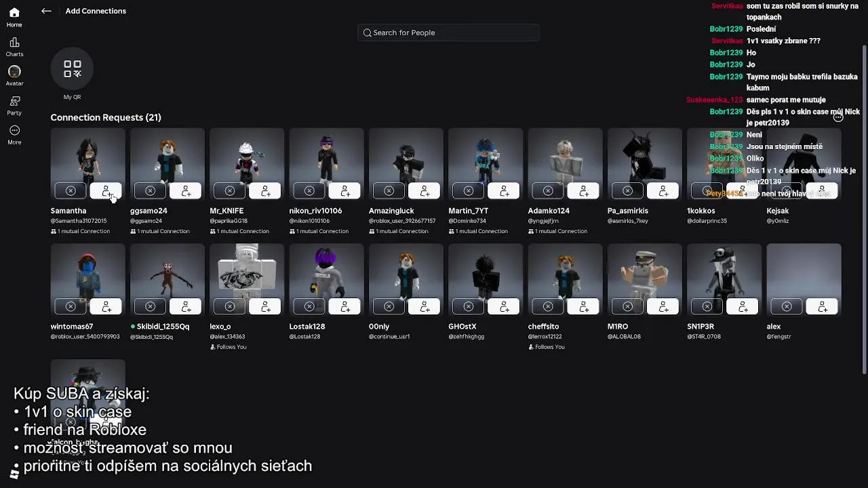Open the Martin_7YT profile name link
The height and width of the screenshot is (488, 868).
click(469, 211)
